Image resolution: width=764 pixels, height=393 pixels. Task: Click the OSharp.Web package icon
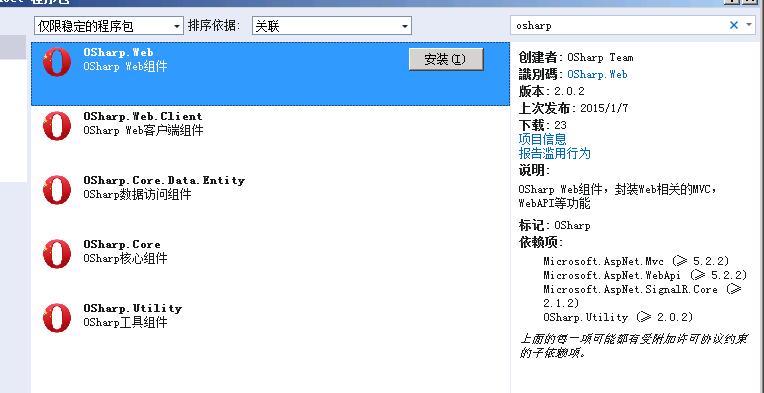pyautogui.click(x=57, y=62)
